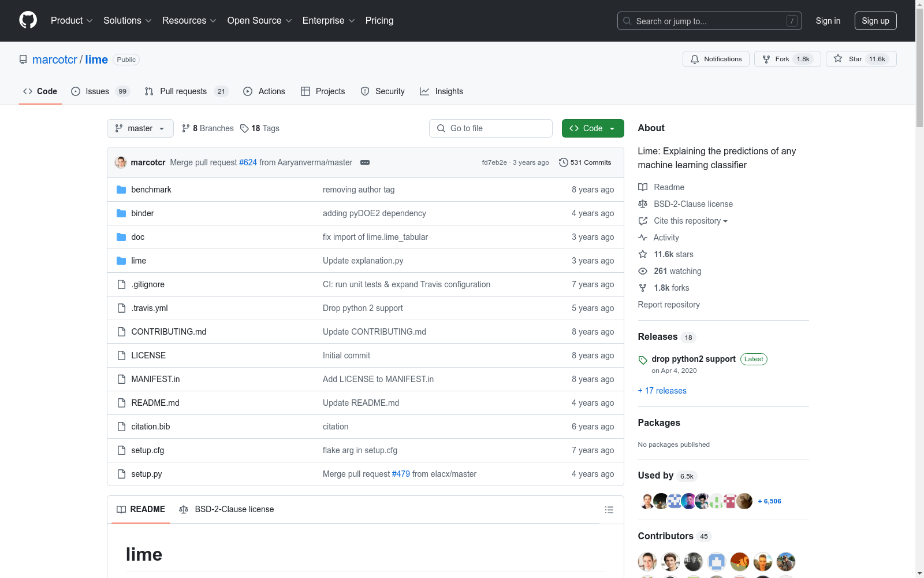Click the Search or jump to field
The image size is (924, 578).
click(710, 21)
